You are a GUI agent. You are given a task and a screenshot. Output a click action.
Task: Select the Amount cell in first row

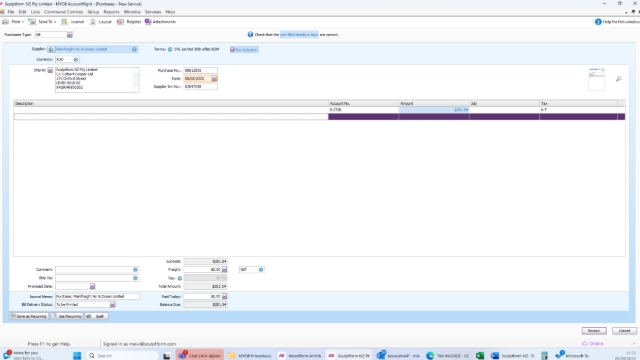point(434,110)
